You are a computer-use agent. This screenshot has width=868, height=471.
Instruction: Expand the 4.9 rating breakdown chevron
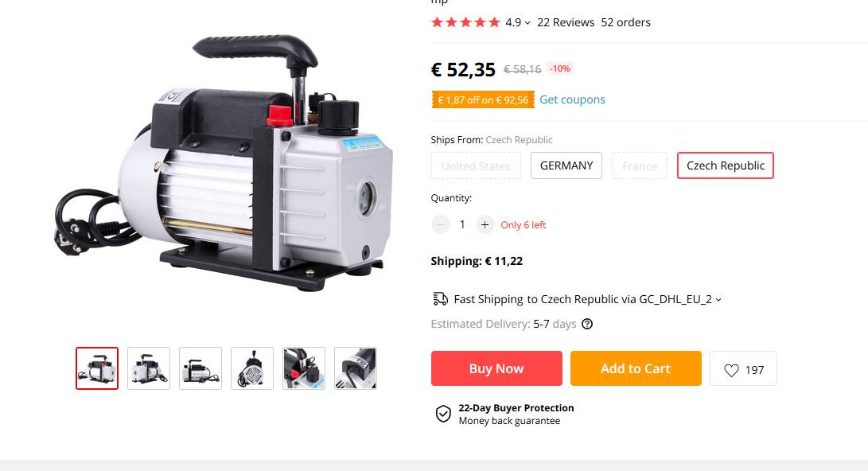click(527, 23)
